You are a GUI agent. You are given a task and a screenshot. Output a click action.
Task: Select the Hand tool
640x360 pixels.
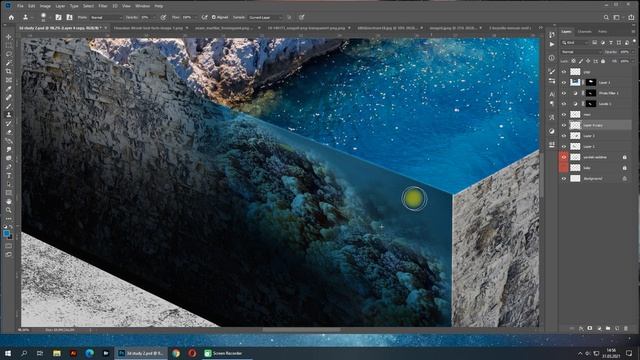click(9, 202)
